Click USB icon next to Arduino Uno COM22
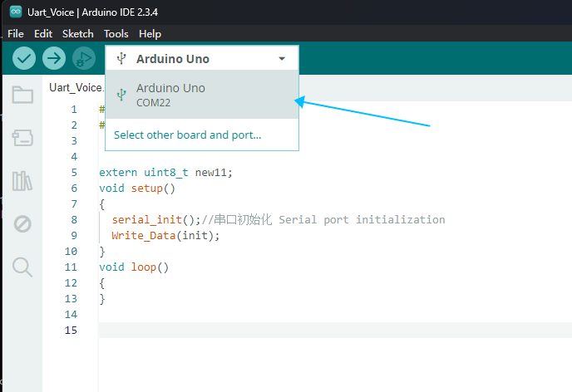This screenshot has width=572, height=392. pyautogui.click(x=121, y=95)
